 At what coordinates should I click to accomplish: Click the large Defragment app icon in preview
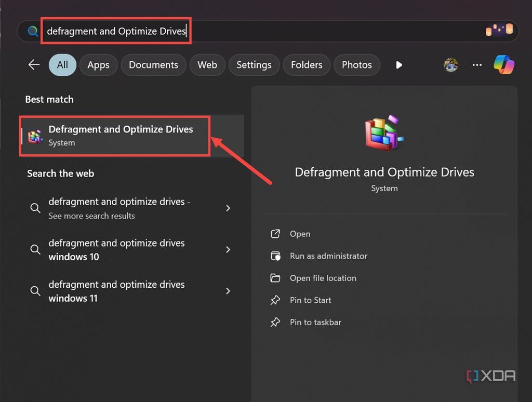[384, 133]
